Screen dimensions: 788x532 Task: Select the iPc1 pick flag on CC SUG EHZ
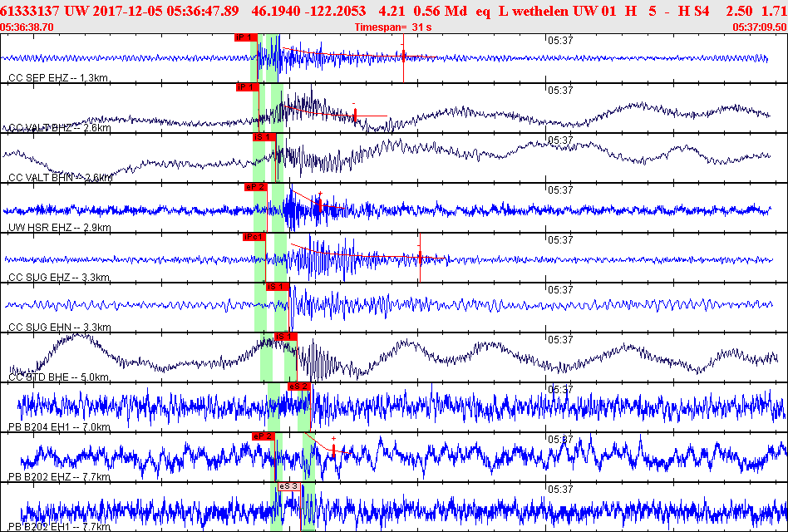[x=254, y=237]
